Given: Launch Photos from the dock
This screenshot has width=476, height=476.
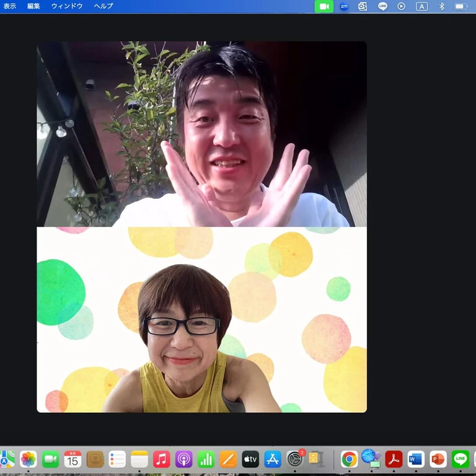Looking at the screenshot, I should [x=29, y=459].
